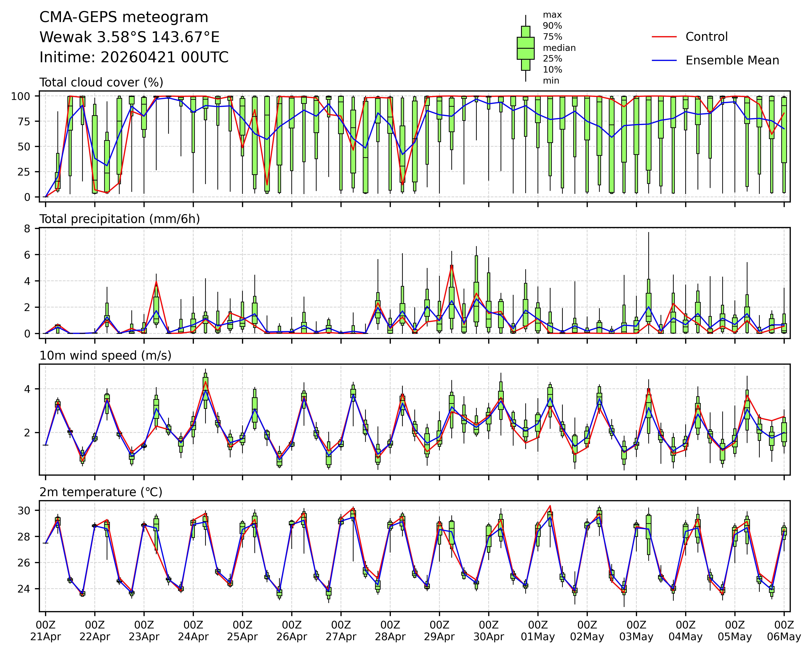
Task: Click the red Control legend line
Action: (664, 37)
